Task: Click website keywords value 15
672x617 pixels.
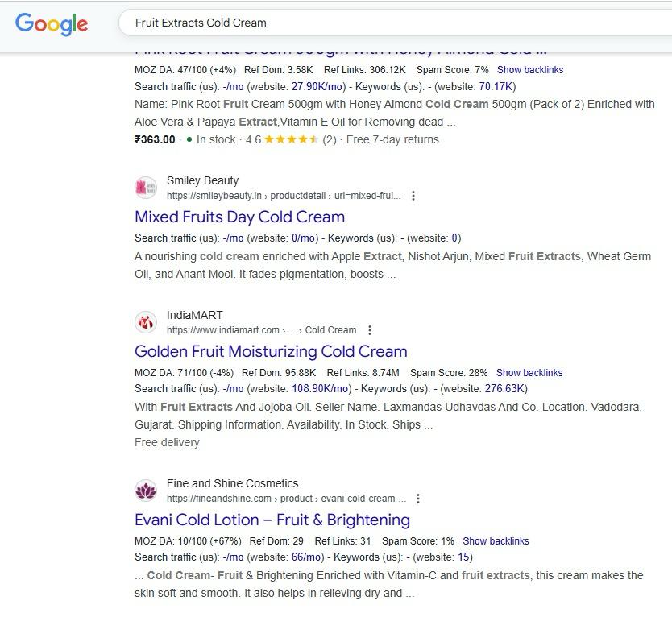Action: [463, 557]
